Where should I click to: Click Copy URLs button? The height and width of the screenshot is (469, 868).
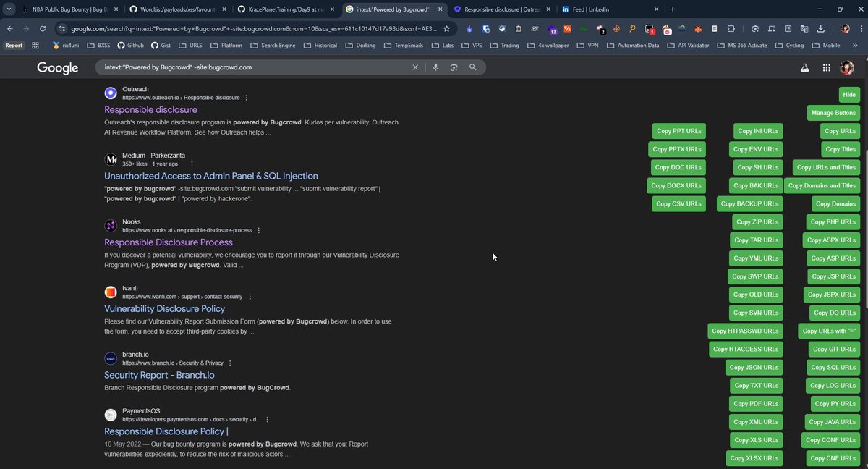point(841,131)
